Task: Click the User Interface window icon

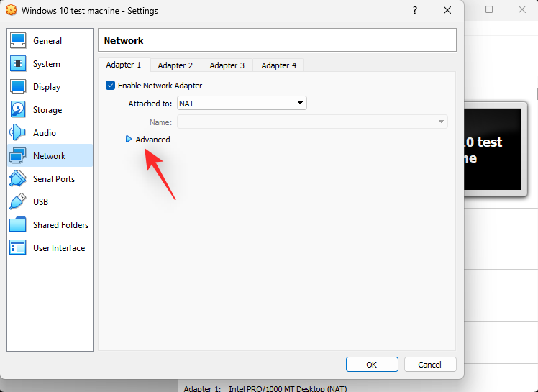Action: [18, 247]
